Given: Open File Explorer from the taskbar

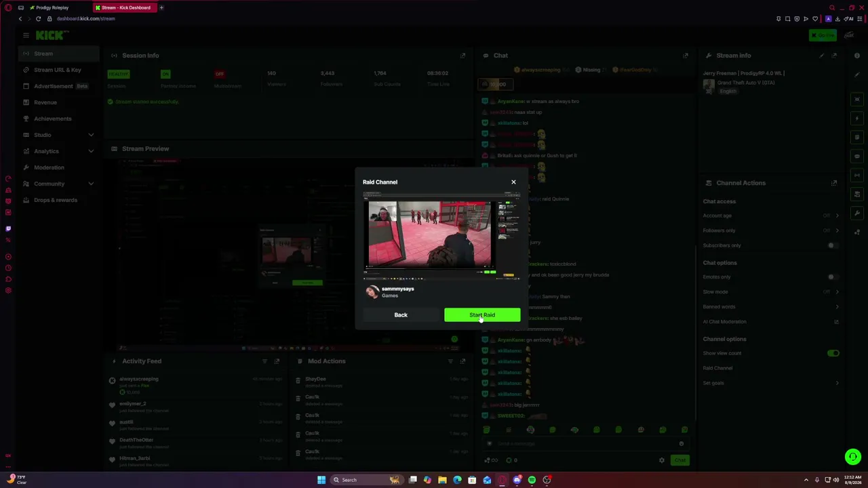Looking at the screenshot, I should (x=442, y=480).
